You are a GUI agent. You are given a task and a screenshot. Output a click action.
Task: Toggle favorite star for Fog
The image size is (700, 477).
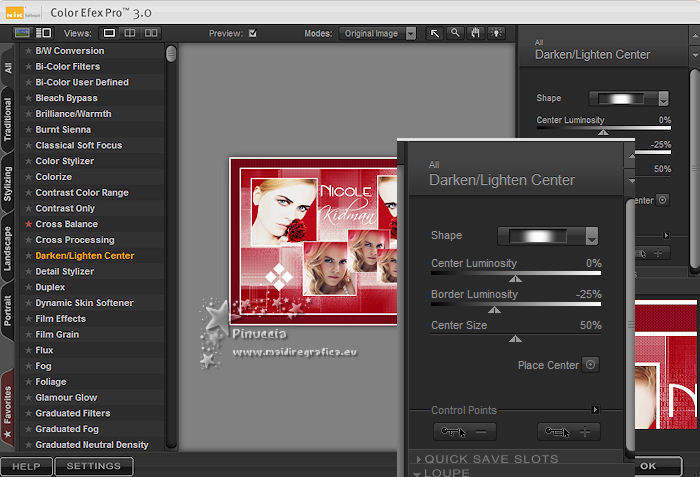pyautogui.click(x=29, y=366)
